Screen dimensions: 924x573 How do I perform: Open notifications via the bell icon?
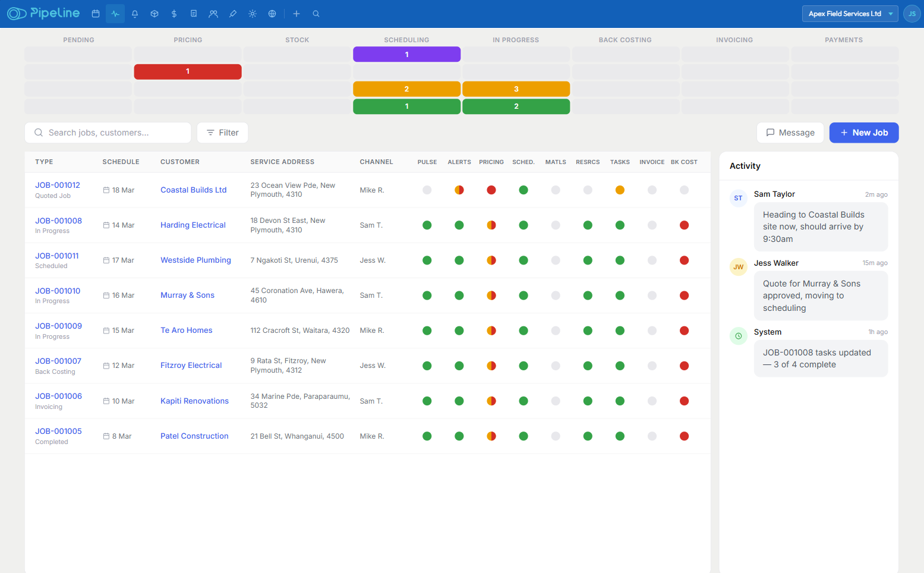[134, 13]
